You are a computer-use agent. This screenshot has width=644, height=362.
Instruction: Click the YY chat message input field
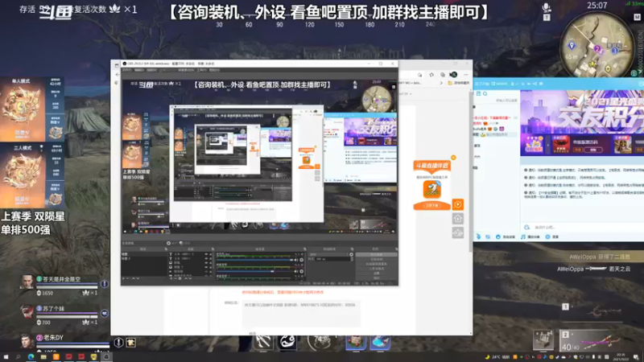click(585, 227)
